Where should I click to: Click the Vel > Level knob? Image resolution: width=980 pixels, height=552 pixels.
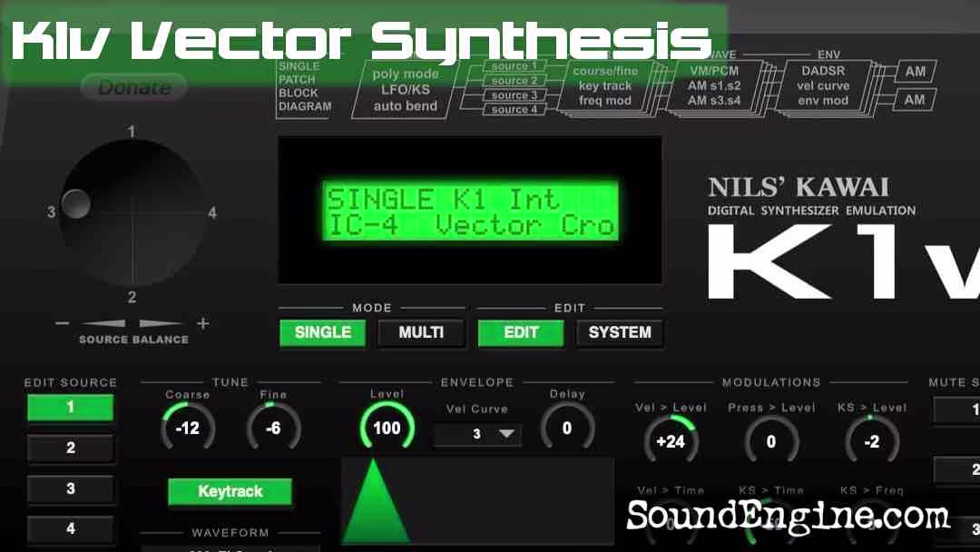(x=671, y=441)
